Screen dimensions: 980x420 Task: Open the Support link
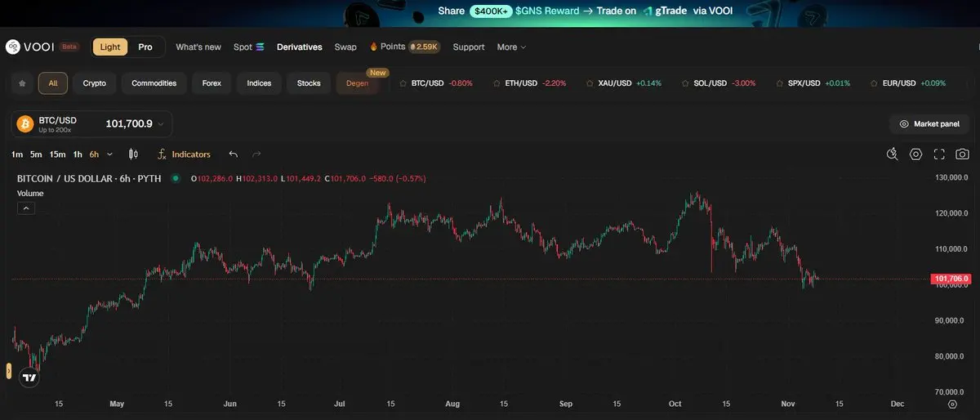click(x=469, y=47)
